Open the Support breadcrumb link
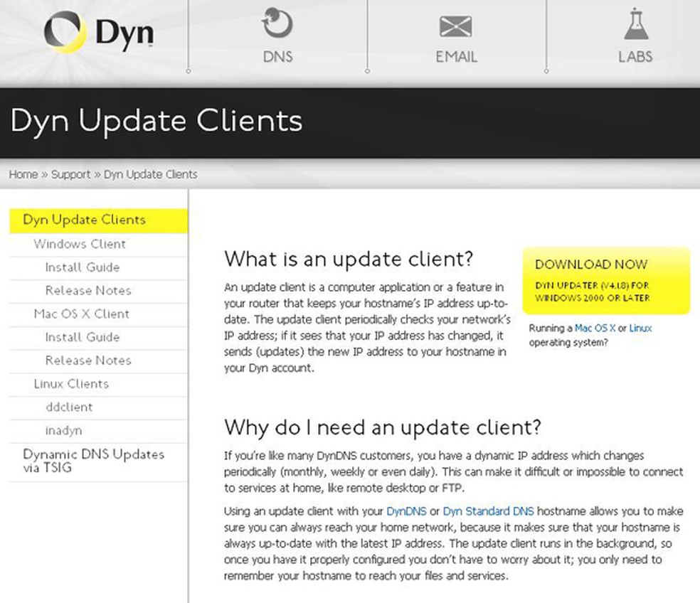This screenshot has height=603, width=700. [x=71, y=174]
